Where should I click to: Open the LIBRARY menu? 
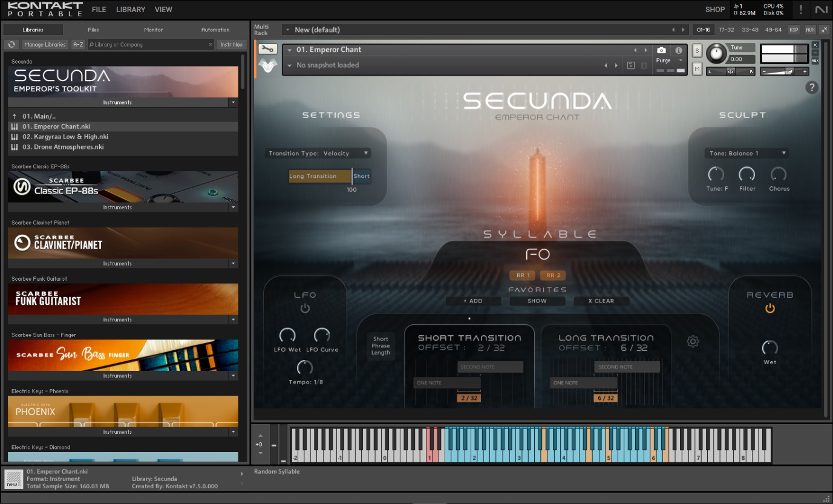click(x=131, y=10)
